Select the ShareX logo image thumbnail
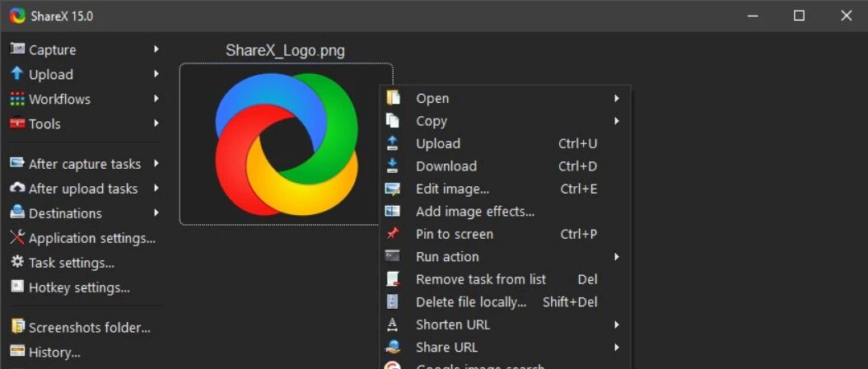Image resolution: width=868 pixels, height=369 pixels. 287,144
